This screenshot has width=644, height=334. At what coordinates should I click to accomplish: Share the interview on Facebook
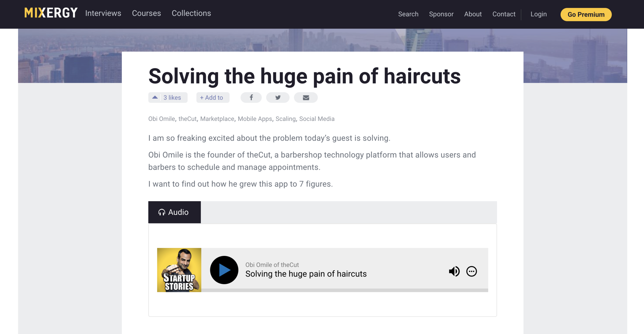pyautogui.click(x=251, y=98)
